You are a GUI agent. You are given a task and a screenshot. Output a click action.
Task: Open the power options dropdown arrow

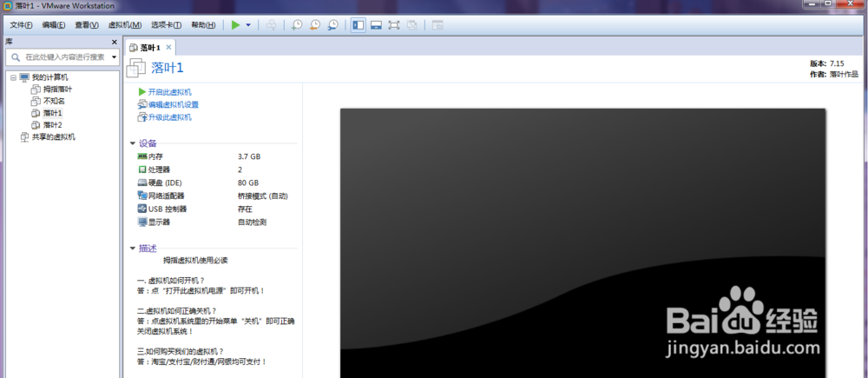coord(248,25)
